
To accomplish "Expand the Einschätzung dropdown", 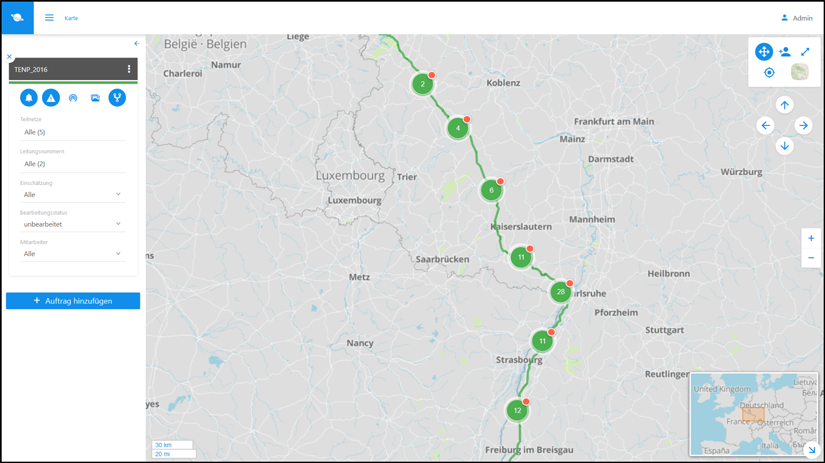I will tap(73, 195).
